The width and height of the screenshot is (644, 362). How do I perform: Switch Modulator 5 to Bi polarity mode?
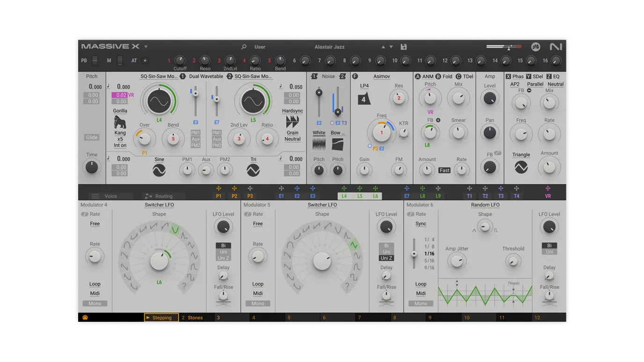(386, 246)
